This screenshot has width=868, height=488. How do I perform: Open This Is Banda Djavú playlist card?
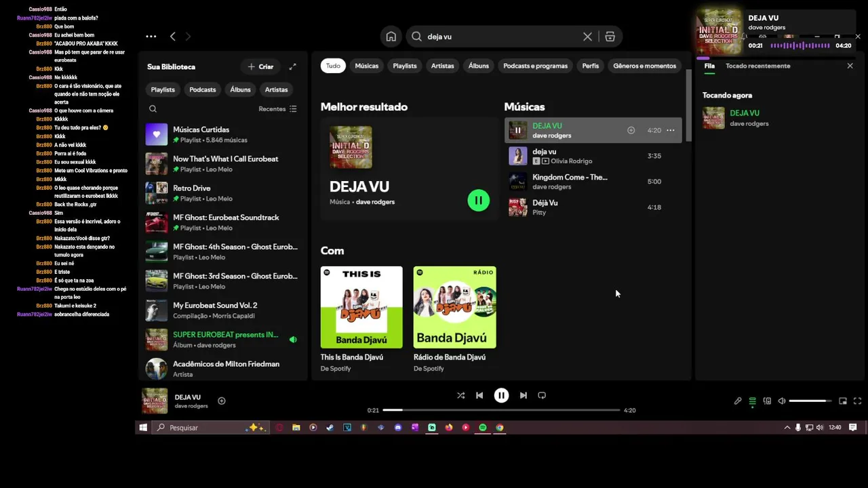(361, 319)
